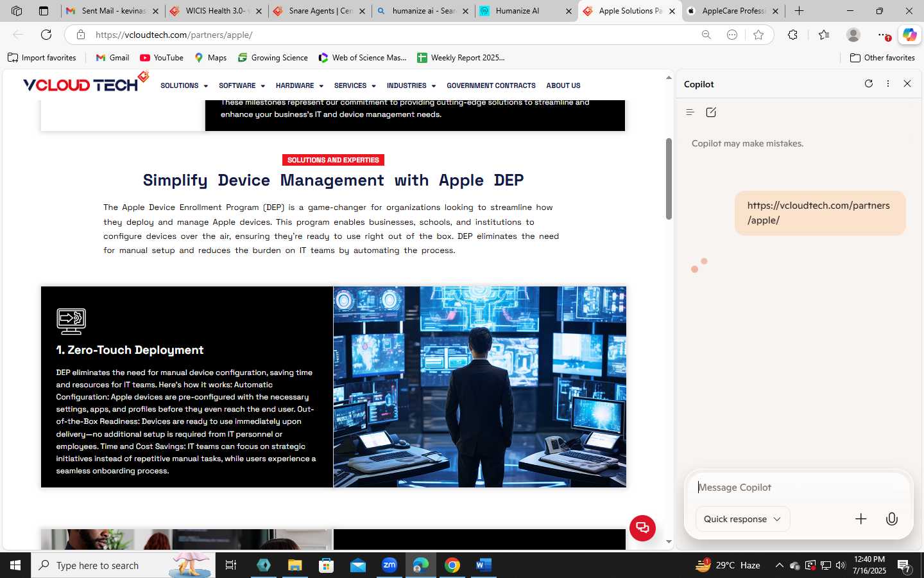The image size is (924, 578).
Task: Open Copilot pane more options
Action: point(888,83)
